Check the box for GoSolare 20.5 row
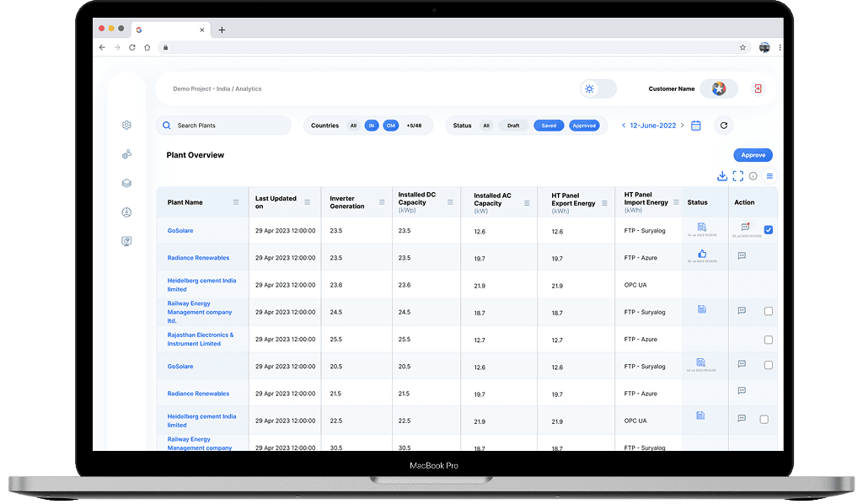The width and height of the screenshot is (863, 504). pyautogui.click(x=769, y=365)
